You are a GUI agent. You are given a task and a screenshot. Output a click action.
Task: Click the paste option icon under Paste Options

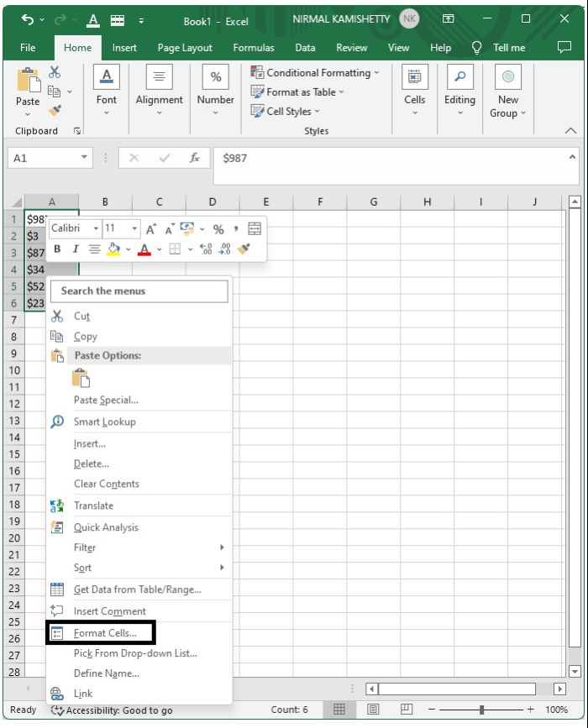(x=81, y=378)
